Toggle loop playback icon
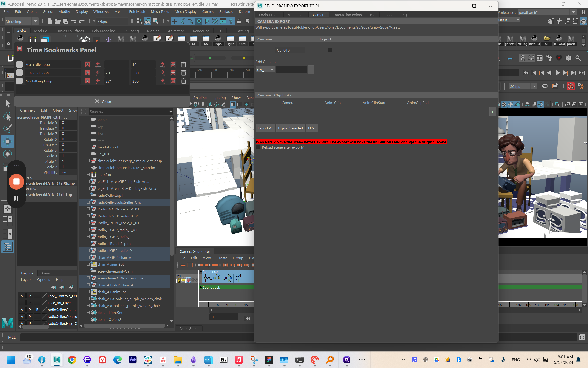This screenshot has width=588, height=368. tap(545, 86)
